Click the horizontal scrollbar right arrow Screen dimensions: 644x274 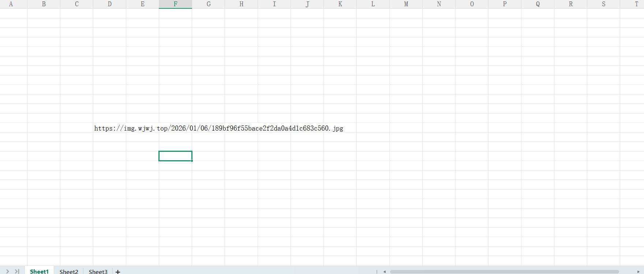click(638, 271)
